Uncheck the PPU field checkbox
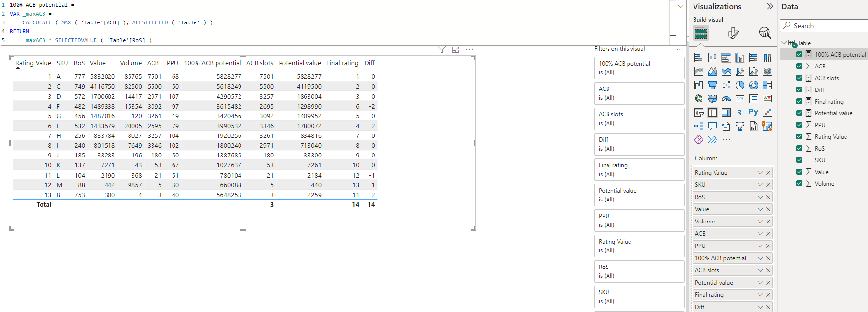868x312 pixels. click(799, 125)
